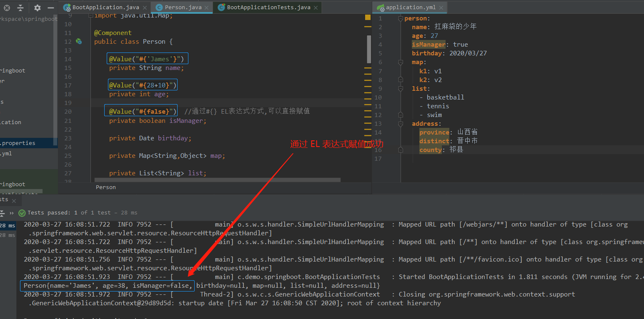Click the horizontal scrollbar of Person.java editor
The height and width of the screenshot is (319, 644).
coord(218,180)
